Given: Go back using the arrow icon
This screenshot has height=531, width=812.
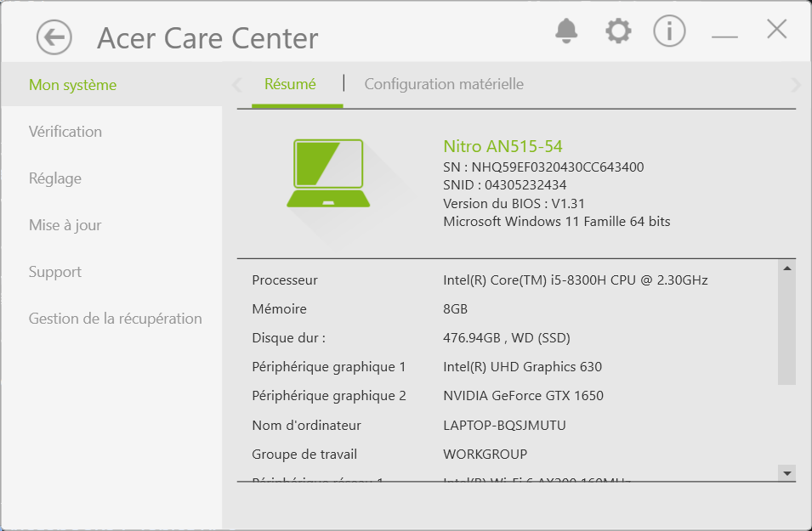Looking at the screenshot, I should [x=54, y=37].
